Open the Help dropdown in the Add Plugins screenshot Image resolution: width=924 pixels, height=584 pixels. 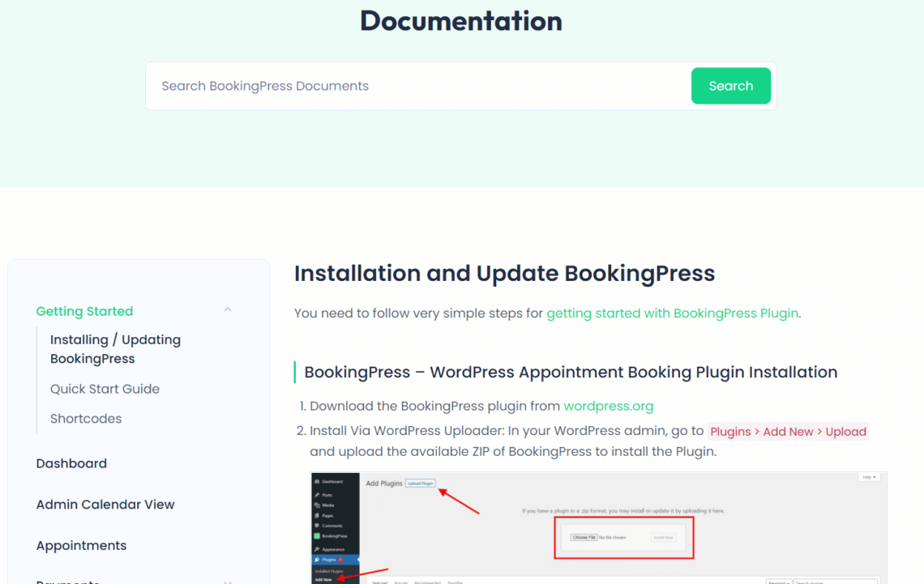[868, 476]
